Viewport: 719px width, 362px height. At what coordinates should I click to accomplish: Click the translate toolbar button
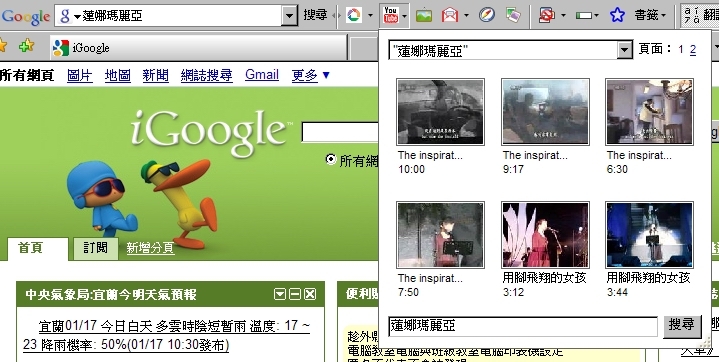click(700, 15)
